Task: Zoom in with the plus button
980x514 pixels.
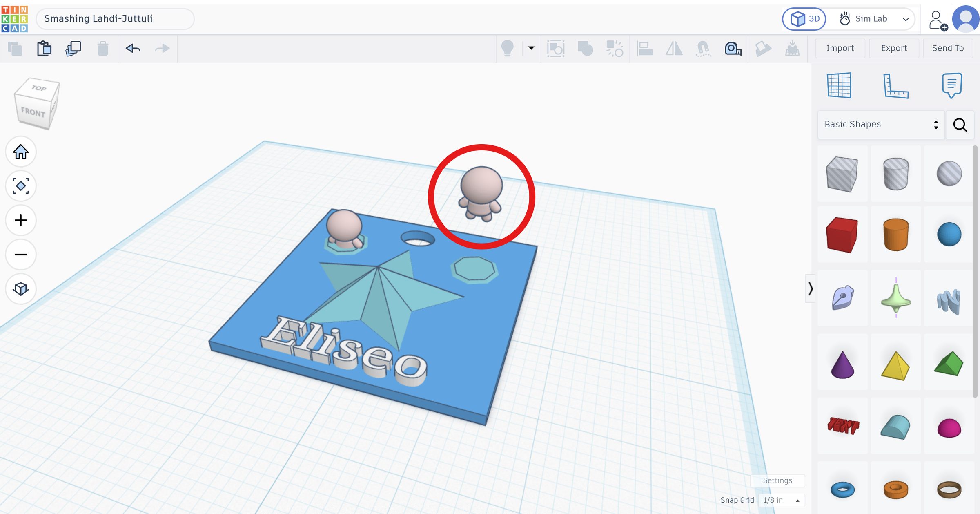Action: [21, 220]
